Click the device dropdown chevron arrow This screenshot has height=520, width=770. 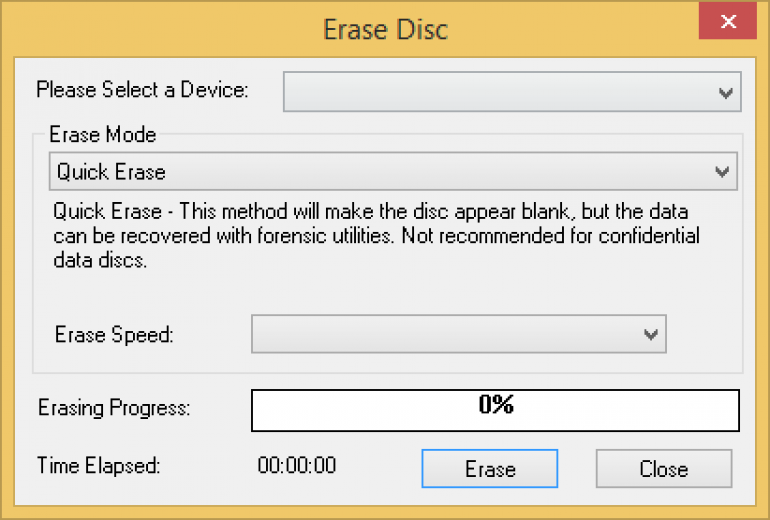pyautogui.click(x=727, y=92)
